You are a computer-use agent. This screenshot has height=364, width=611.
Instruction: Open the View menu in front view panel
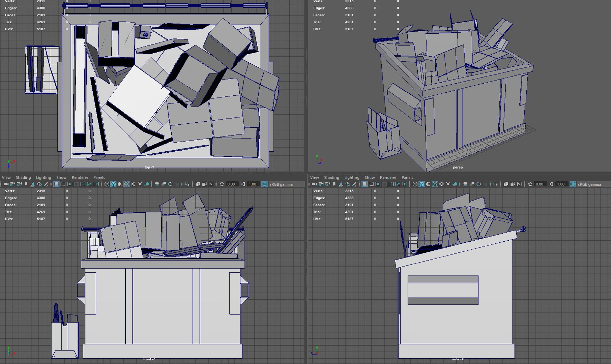6,178
